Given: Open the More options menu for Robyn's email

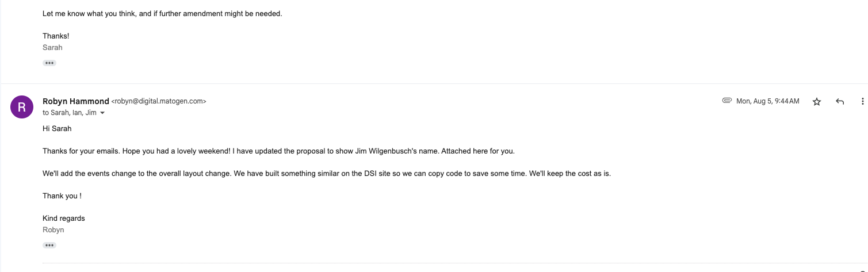Looking at the screenshot, I should coord(862,102).
